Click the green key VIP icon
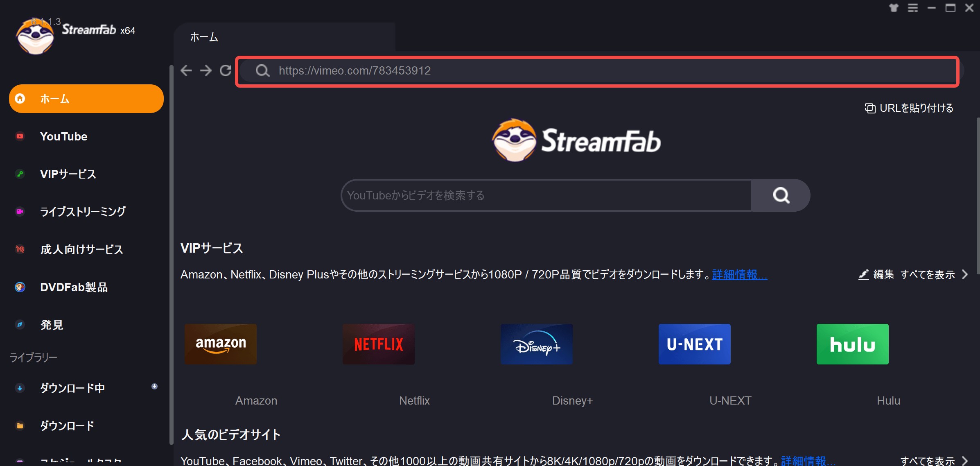The width and height of the screenshot is (980, 466). coord(20,174)
